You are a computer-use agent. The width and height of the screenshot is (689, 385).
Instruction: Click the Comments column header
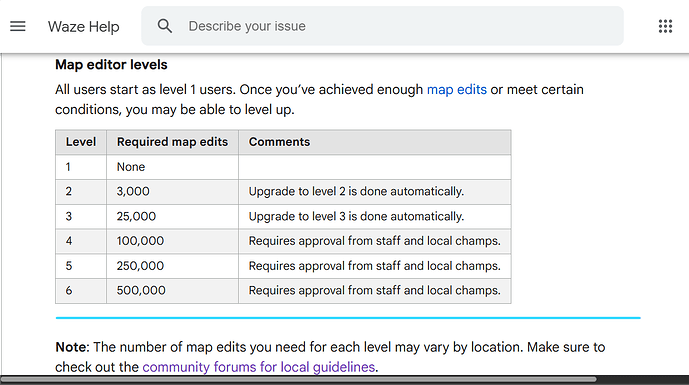[x=374, y=142]
